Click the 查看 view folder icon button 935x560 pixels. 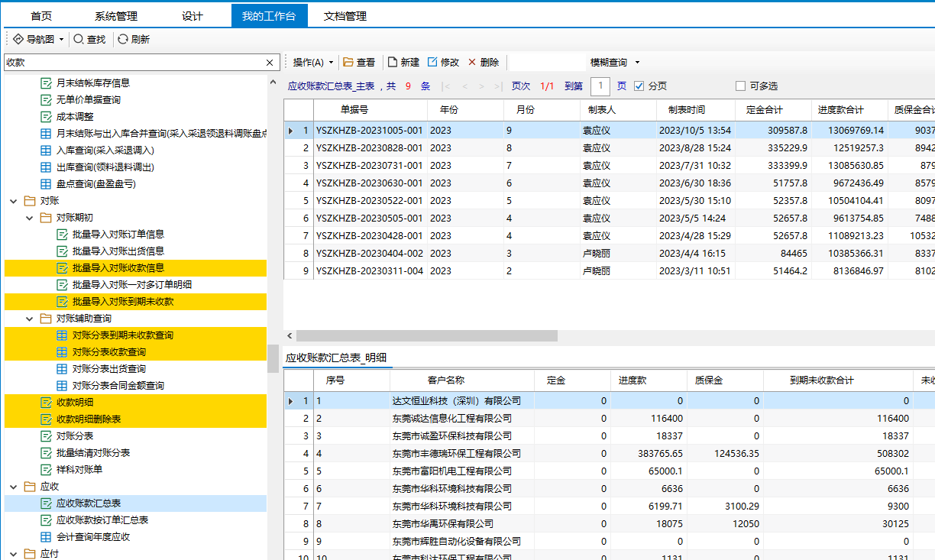pyautogui.click(x=359, y=62)
